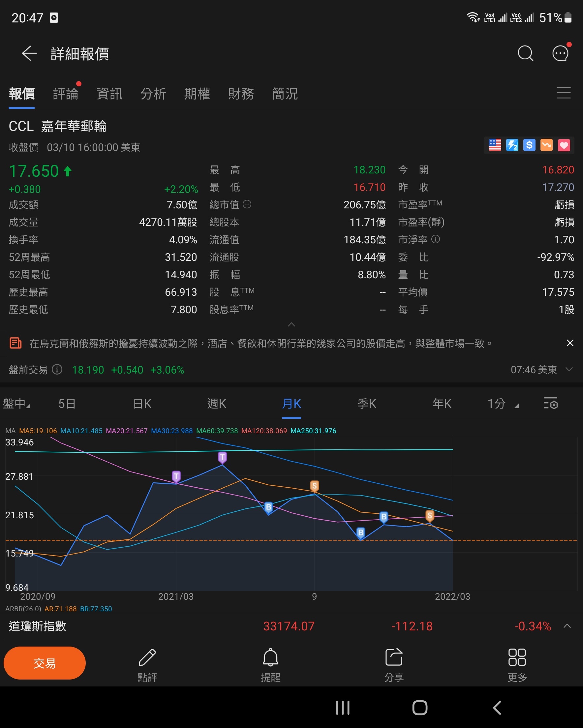Tap the orange trend badge icon
This screenshot has width=583, height=728.
546,145
